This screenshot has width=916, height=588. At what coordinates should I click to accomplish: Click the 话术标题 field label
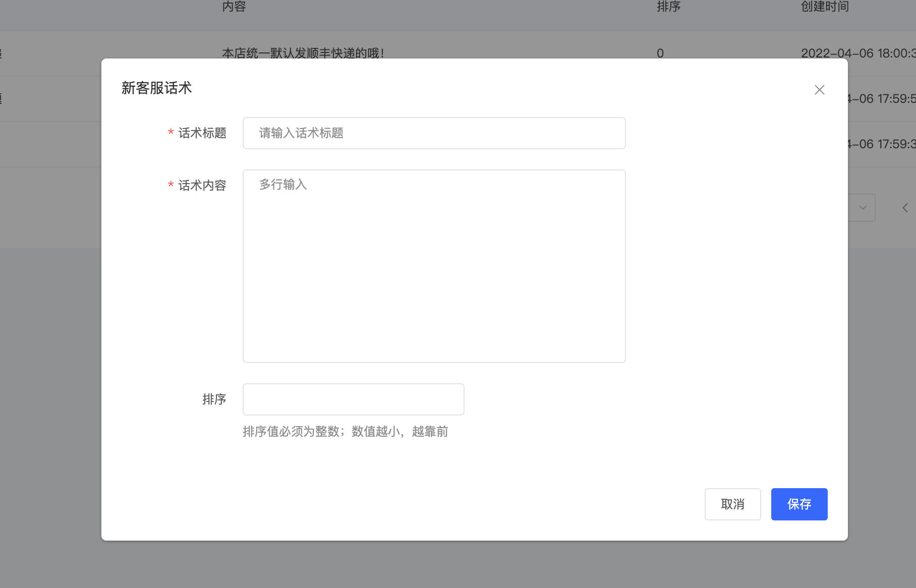tap(202, 133)
